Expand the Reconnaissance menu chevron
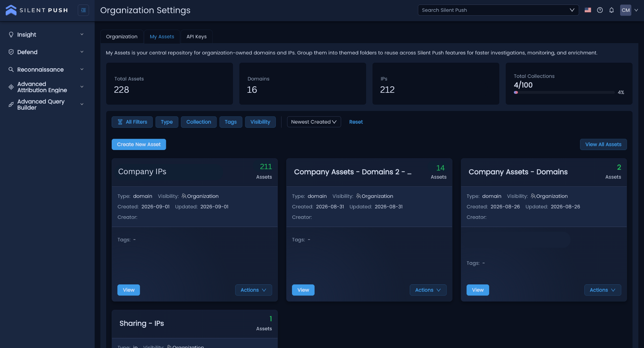The width and height of the screenshot is (644, 348). click(82, 69)
